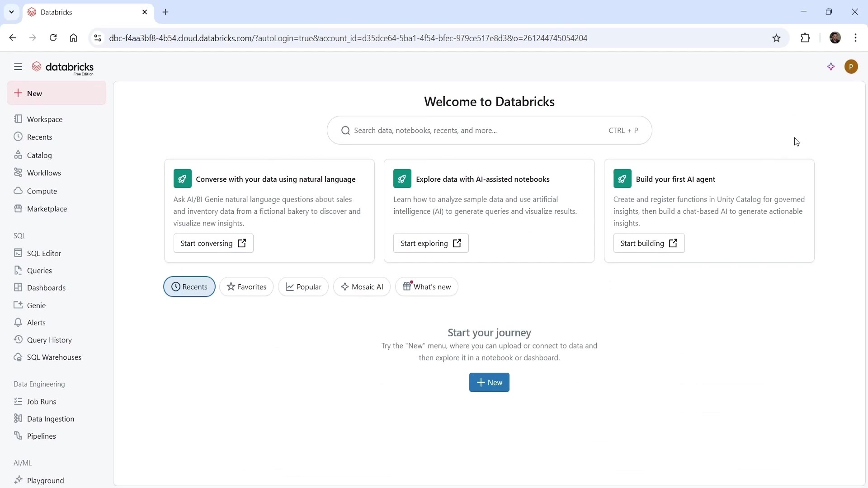Switch to the What's new tab

click(427, 287)
